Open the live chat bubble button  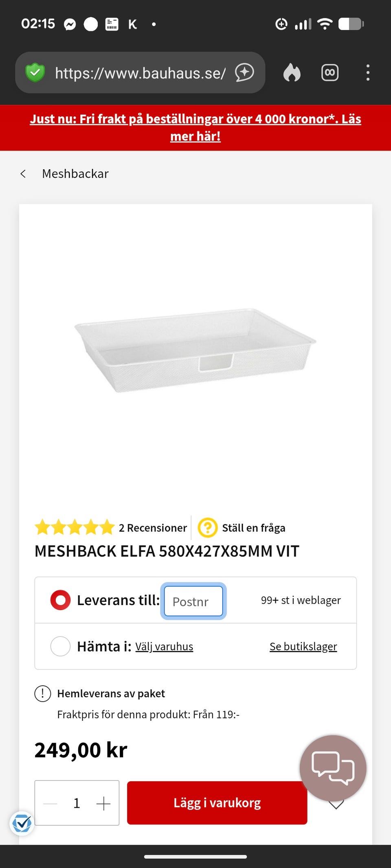[333, 768]
